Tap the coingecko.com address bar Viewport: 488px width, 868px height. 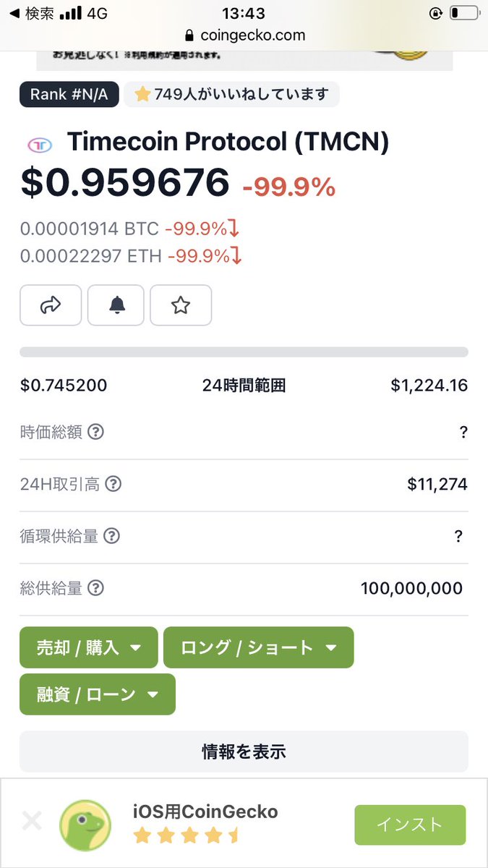244,35
